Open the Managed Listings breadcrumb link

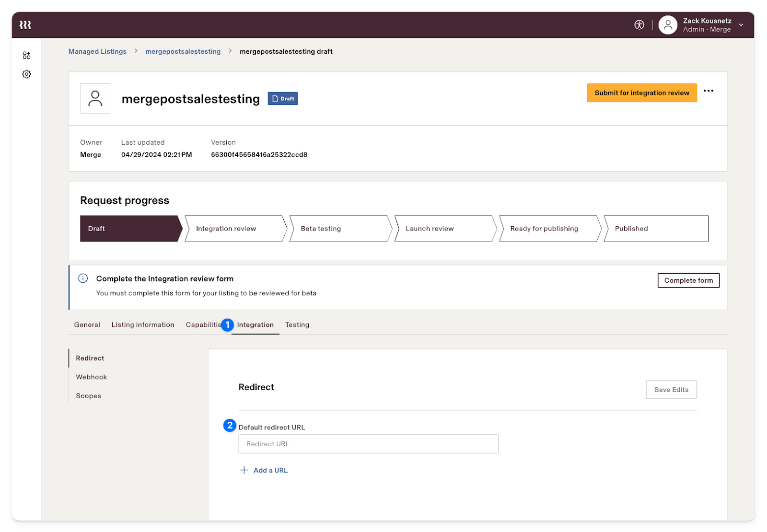[x=97, y=51]
